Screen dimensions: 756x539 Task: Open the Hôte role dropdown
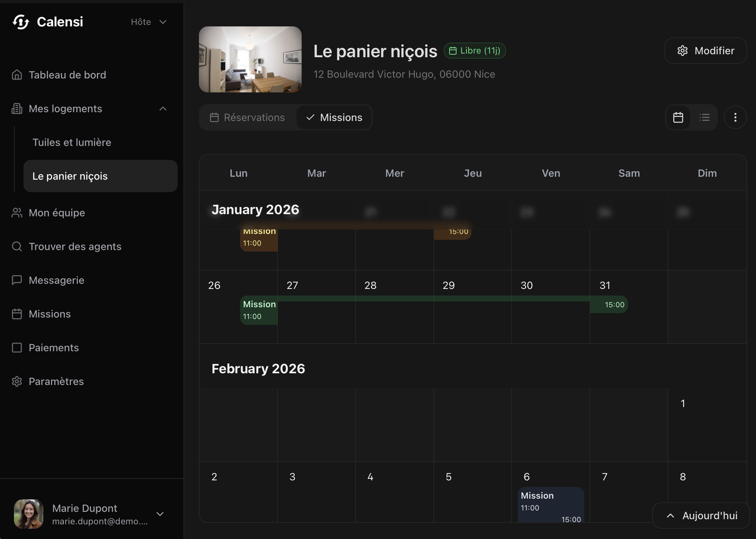(x=149, y=22)
